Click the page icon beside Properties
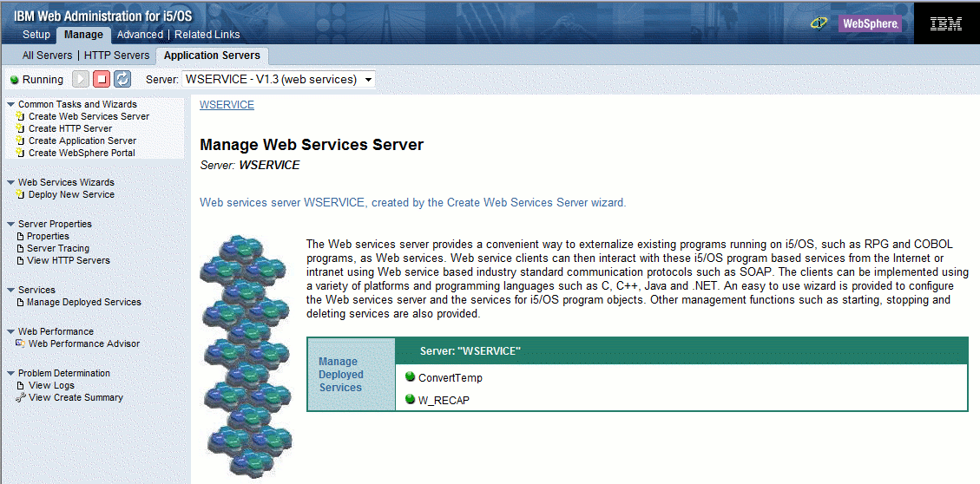The height and width of the screenshot is (484, 980). (20, 236)
